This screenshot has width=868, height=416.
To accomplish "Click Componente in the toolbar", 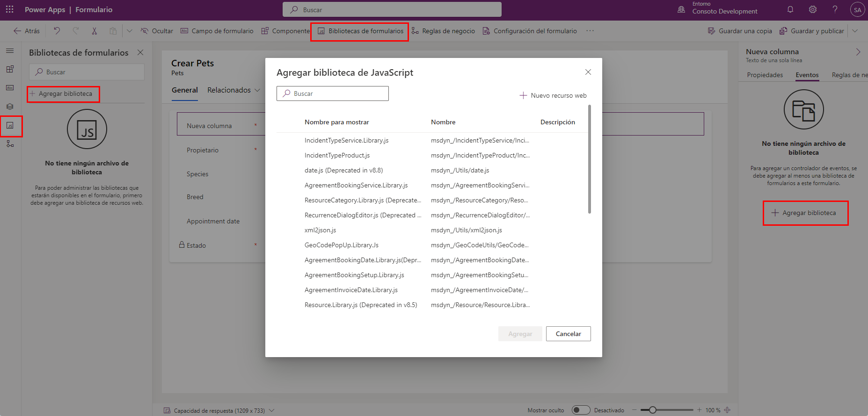I will pos(285,31).
